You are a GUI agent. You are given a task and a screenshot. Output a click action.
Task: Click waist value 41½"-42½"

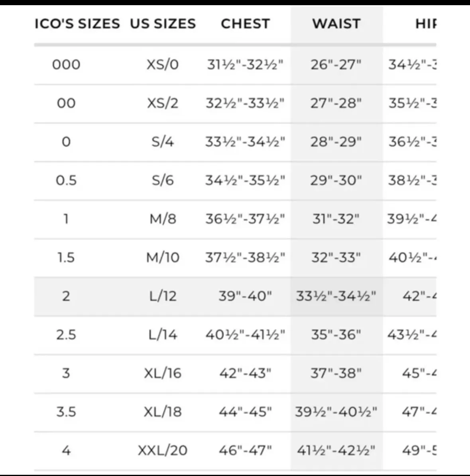pyautogui.click(x=336, y=450)
